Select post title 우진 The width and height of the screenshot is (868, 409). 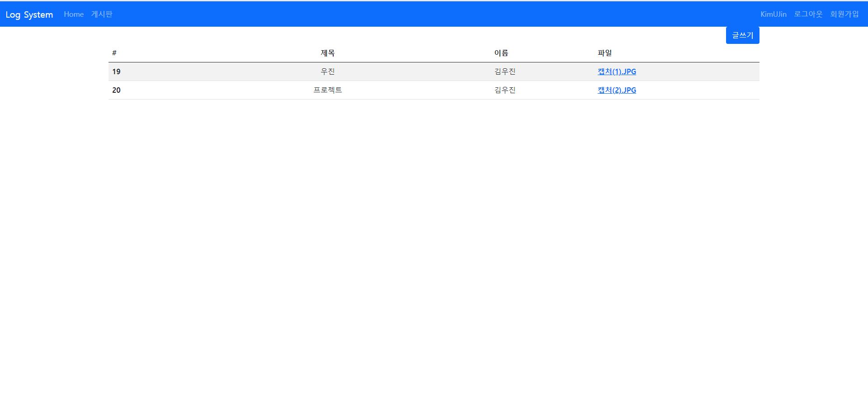pos(328,71)
